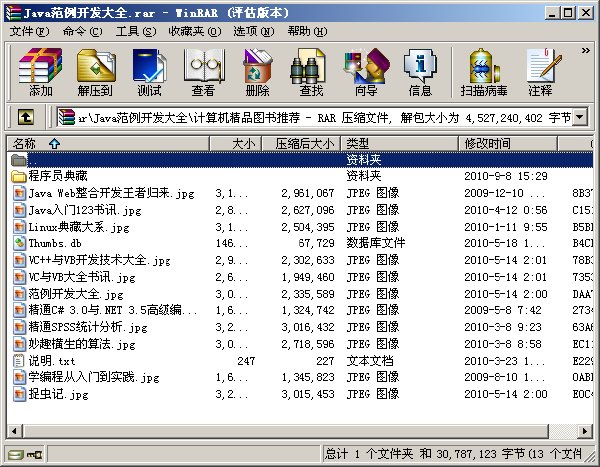Sort by the 名称 column header
The image size is (600, 467).
click(108, 144)
